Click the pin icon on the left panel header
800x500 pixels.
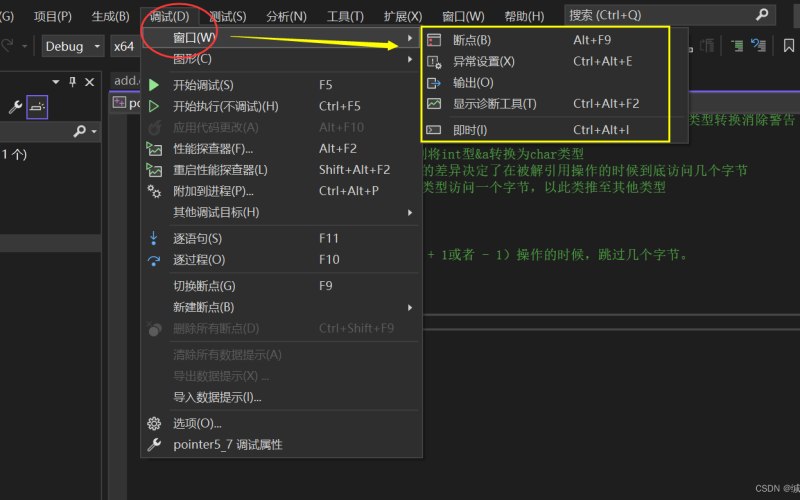(72, 82)
